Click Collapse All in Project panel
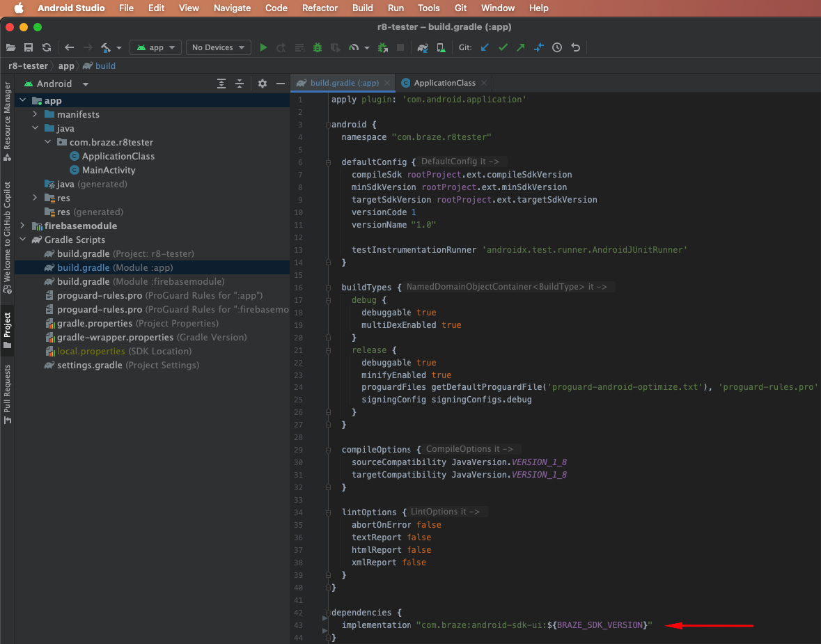The height and width of the screenshot is (644, 821). tap(240, 84)
